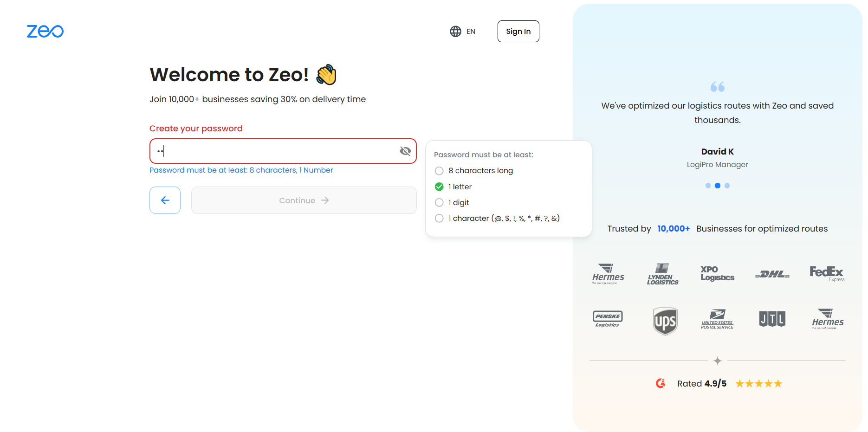Image resolution: width=868 pixels, height=432 pixels.
Task: Select the third testimonial carousel dot
Action: 727,186
